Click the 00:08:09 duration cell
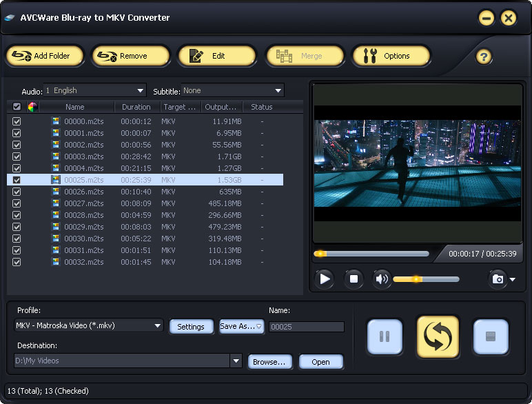532x404 pixels. (x=136, y=203)
